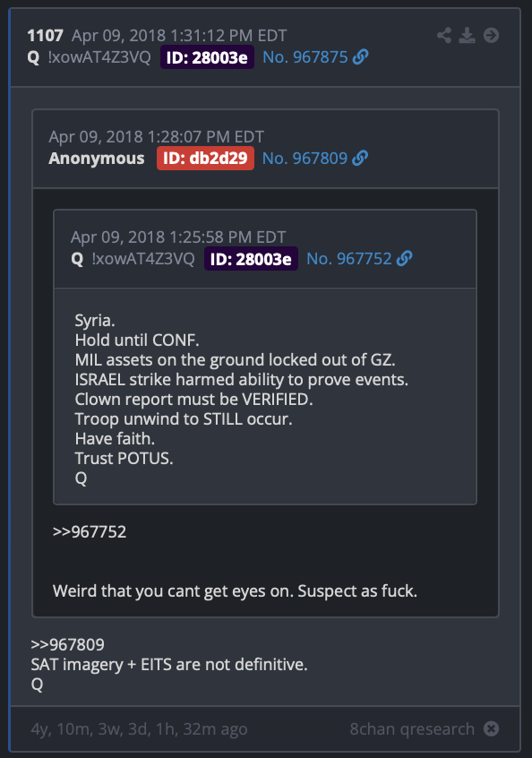Open post number link No. 967752
Viewport: 532px width, 758px height.
[x=349, y=259]
